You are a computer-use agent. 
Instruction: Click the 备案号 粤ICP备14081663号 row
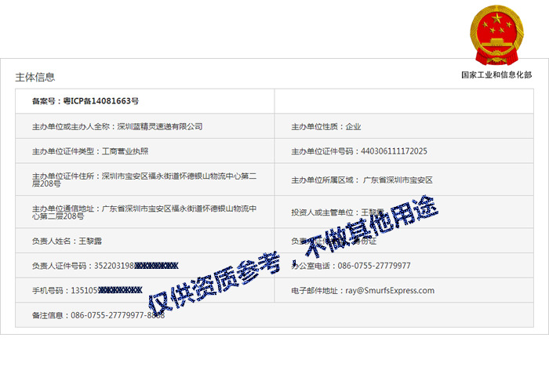(85, 101)
